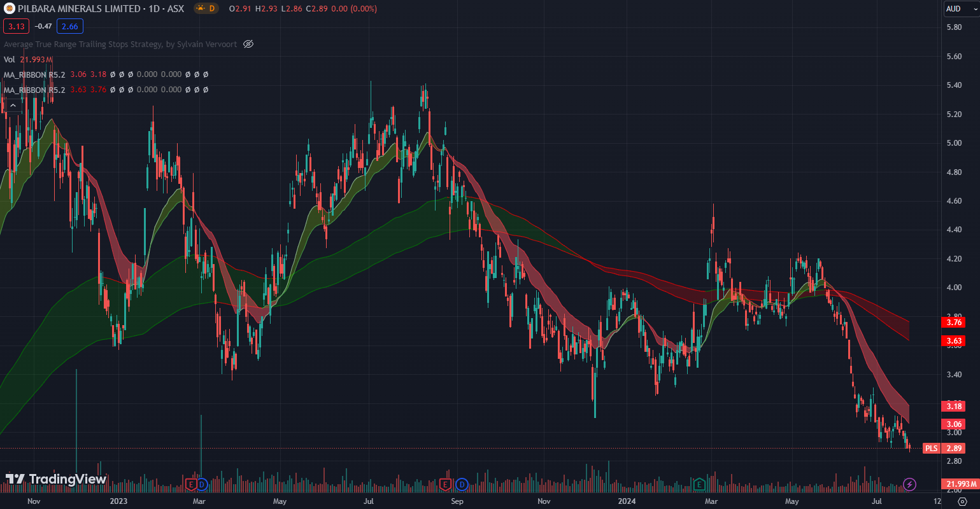Open chart settings gear at bottom right
Image resolution: width=980 pixels, height=509 pixels.
[x=962, y=501]
